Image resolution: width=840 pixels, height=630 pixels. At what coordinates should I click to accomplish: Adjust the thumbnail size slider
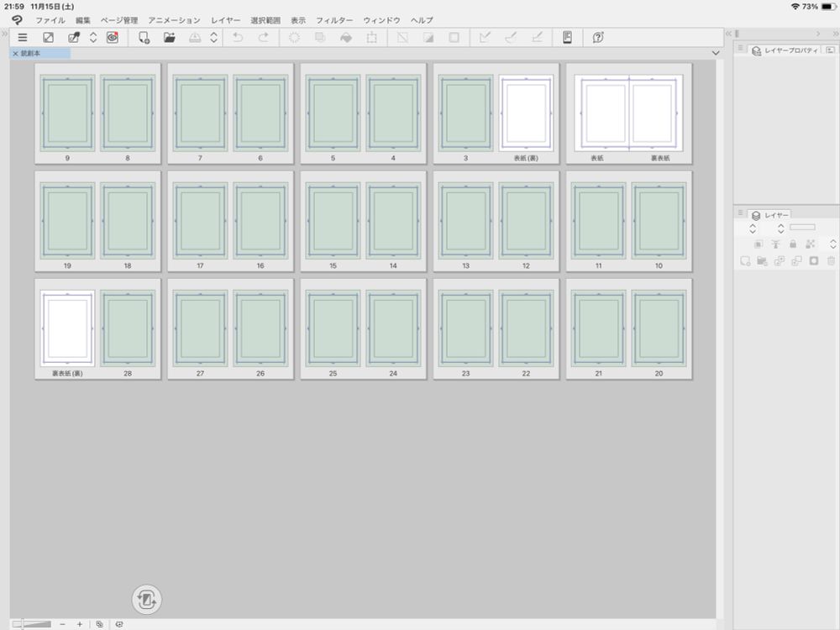(x=32, y=624)
